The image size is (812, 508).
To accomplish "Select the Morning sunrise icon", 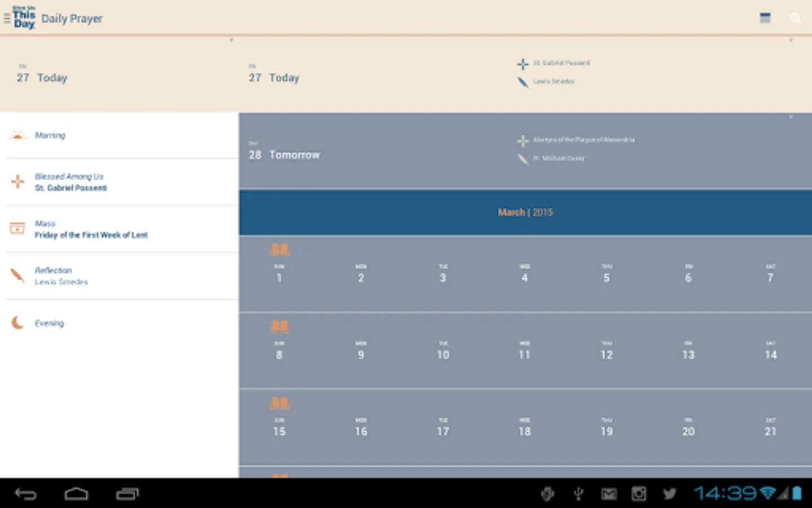I will tap(17, 135).
